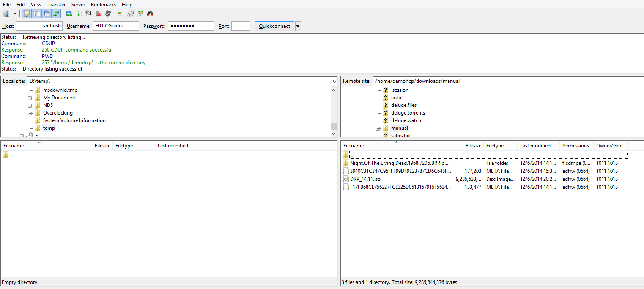644x289 pixels.
Task: Click the process transfer queue icon
Action: coord(79,14)
